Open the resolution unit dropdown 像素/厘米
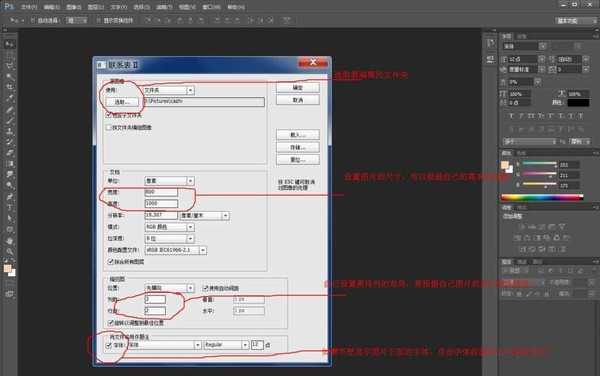 click(204, 216)
